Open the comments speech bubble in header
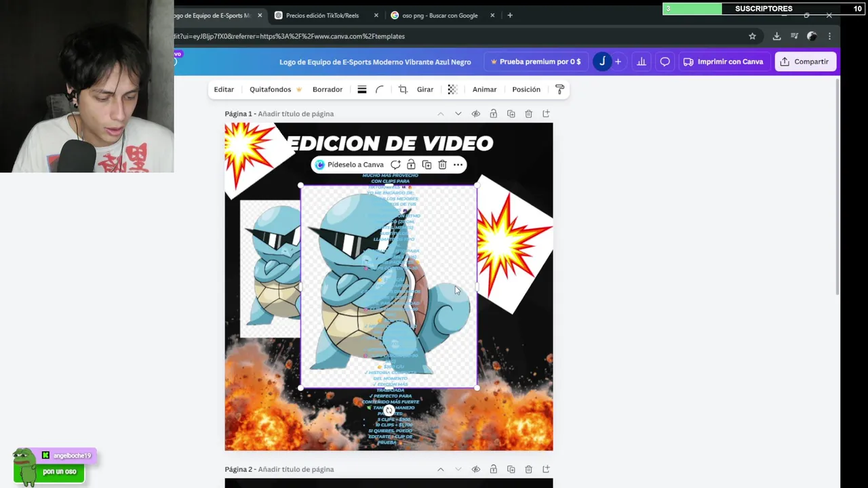 pos(665,62)
